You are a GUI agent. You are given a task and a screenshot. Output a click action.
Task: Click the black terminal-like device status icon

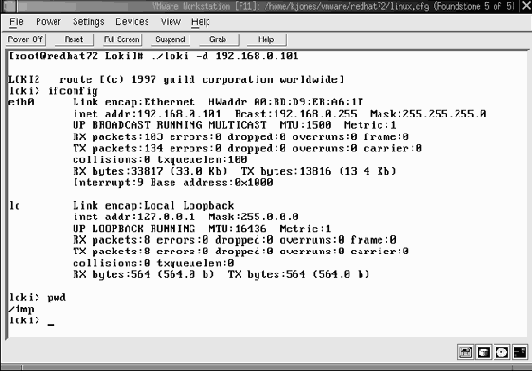520,353
